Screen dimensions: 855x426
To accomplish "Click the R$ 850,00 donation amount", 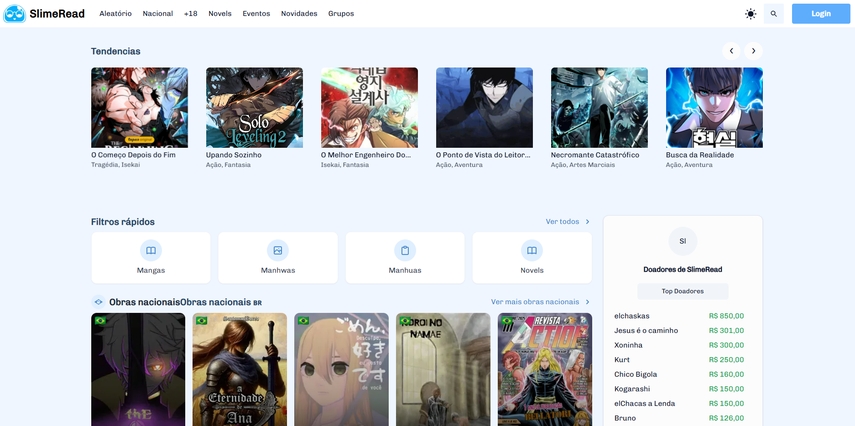I will tap(726, 316).
